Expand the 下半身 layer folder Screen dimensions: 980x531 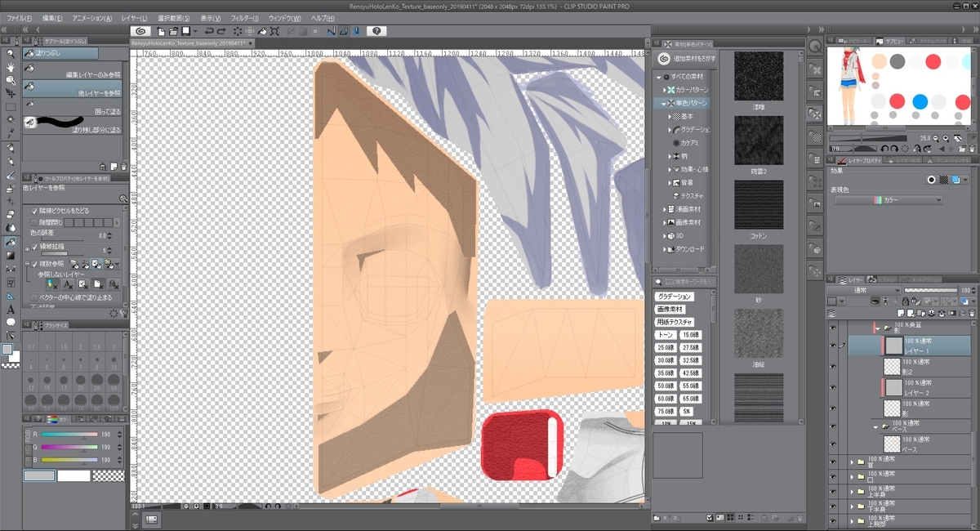pos(851,506)
